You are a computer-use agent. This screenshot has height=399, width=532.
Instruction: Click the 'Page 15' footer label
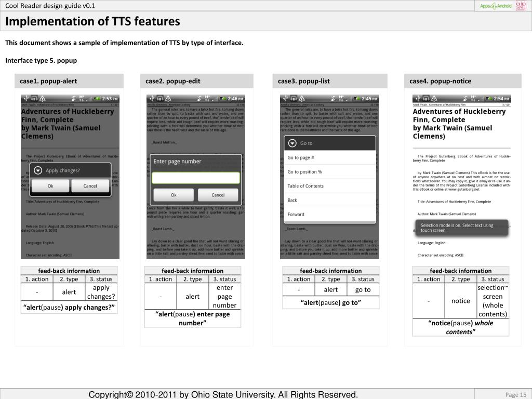tap(515, 395)
